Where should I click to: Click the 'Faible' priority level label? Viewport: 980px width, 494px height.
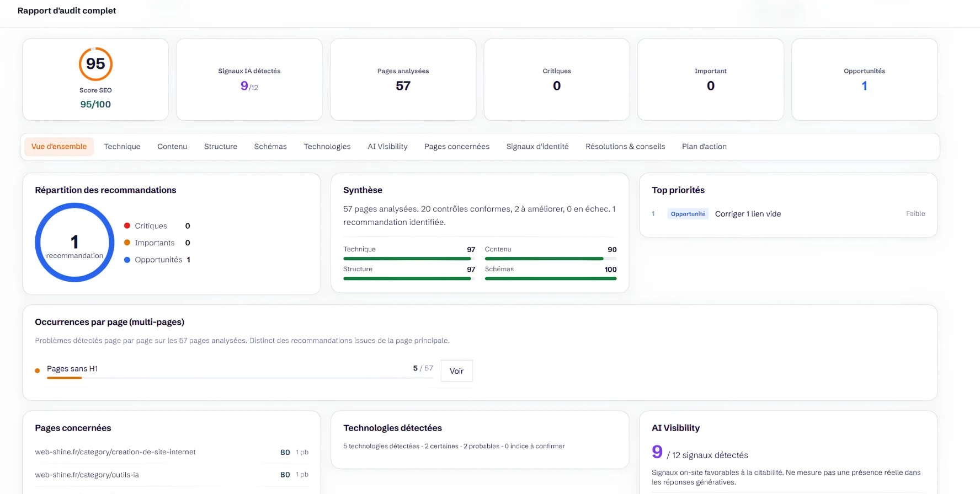click(915, 214)
